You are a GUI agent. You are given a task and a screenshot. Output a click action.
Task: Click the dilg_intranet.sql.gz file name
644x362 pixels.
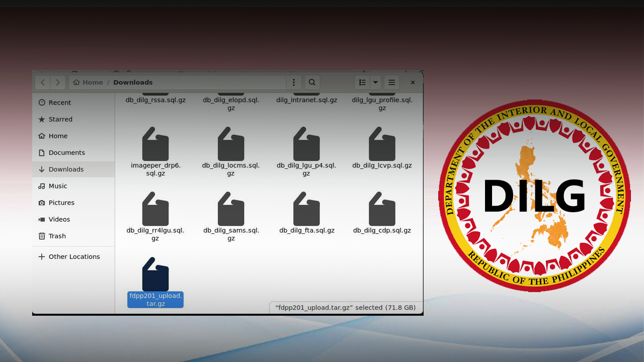pos(306,100)
